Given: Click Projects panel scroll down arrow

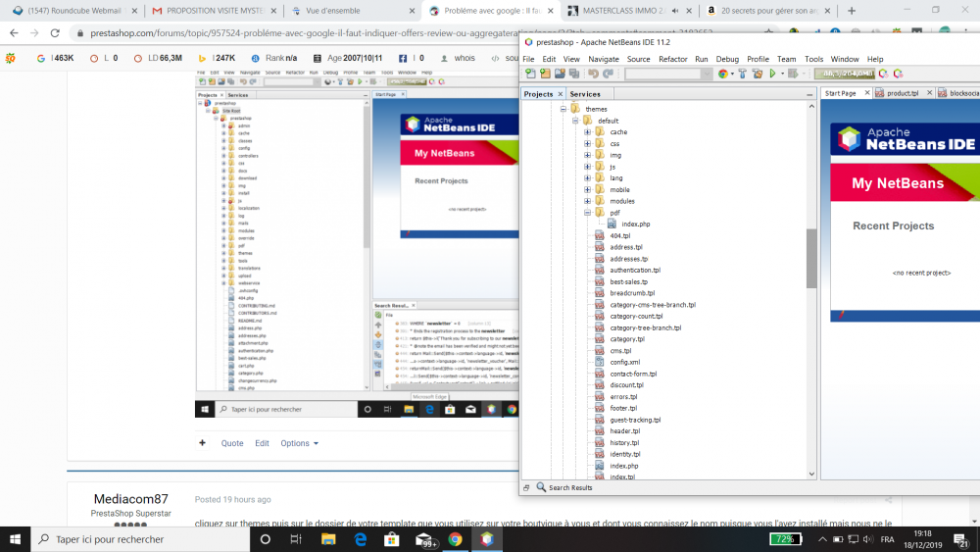Looking at the screenshot, I should click(x=811, y=474).
